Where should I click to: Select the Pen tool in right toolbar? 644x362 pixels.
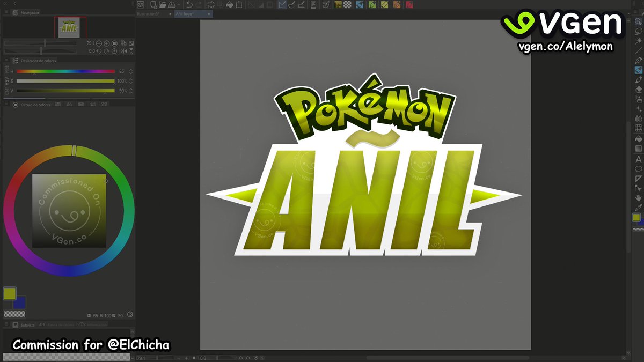click(x=639, y=60)
